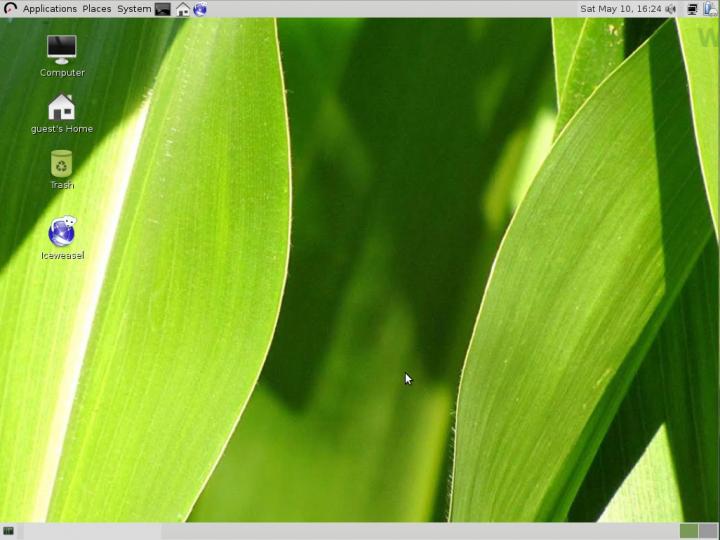The width and height of the screenshot is (720, 540).
Task: Select the Iceweasel desktop icon
Action: 62,232
